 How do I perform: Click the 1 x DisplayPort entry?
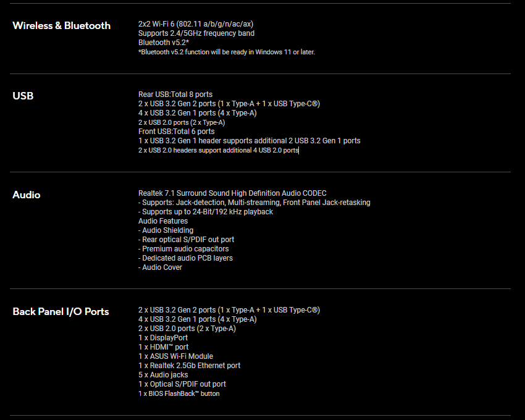coord(162,338)
